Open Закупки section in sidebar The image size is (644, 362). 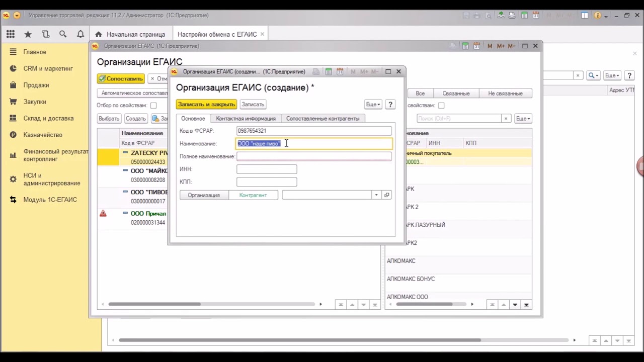pyautogui.click(x=35, y=102)
